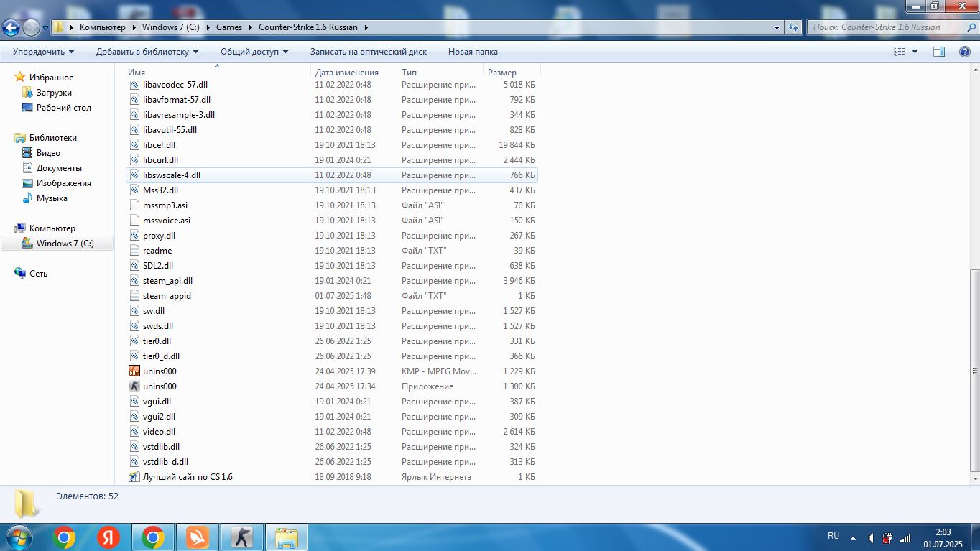Click the Компьютер icon in sidebar
The height and width of the screenshot is (551, 980).
tap(20, 228)
